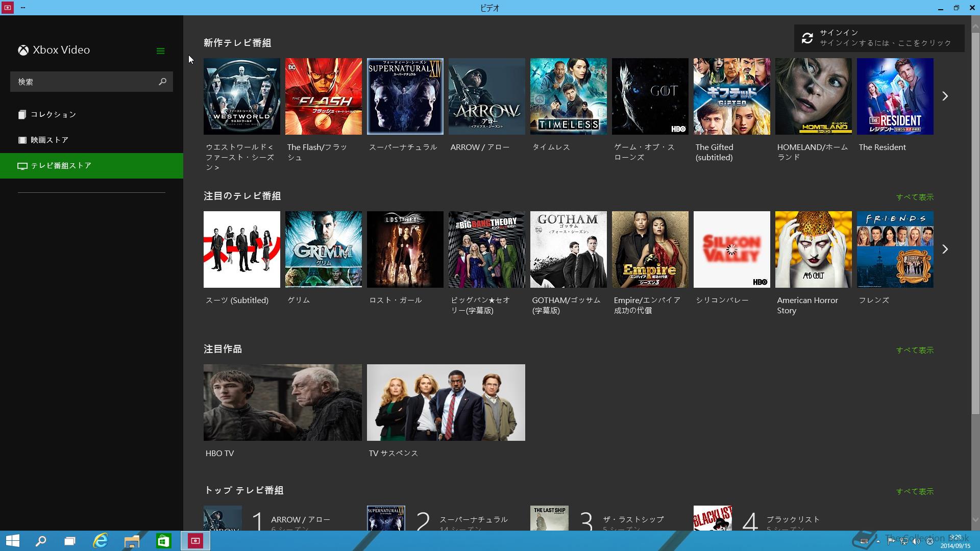This screenshot has width=980, height=551.
Task: Open the HBO TV featured image
Action: [x=283, y=403]
